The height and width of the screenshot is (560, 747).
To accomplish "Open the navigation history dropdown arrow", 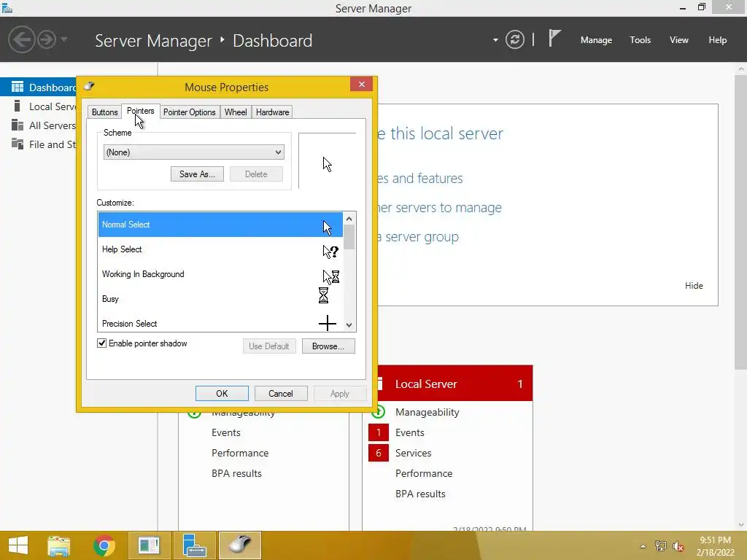I will [x=64, y=39].
